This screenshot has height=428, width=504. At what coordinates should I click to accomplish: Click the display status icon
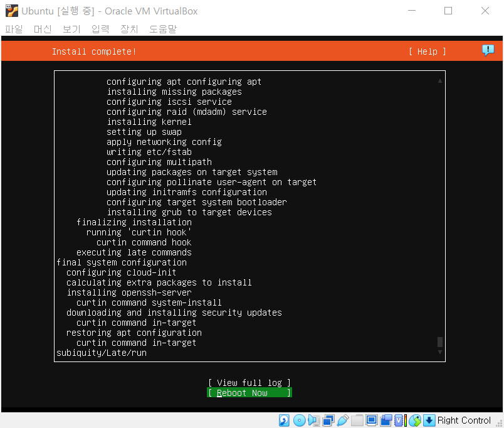point(372,420)
